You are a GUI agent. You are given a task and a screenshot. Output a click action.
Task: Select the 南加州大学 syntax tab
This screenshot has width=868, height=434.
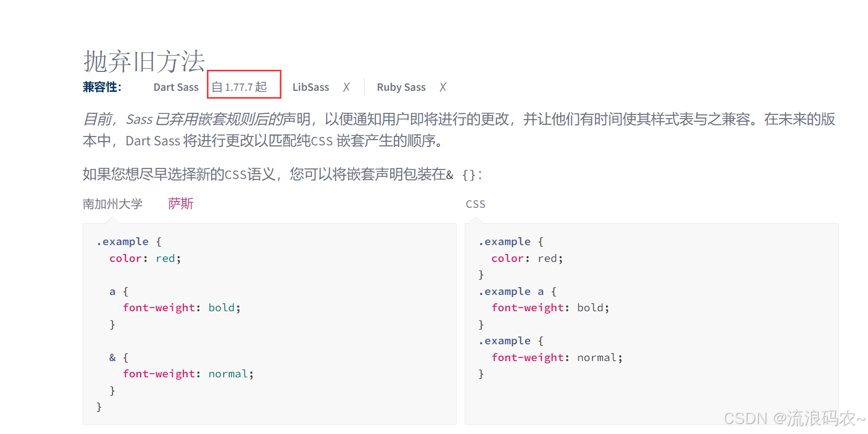coord(112,204)
